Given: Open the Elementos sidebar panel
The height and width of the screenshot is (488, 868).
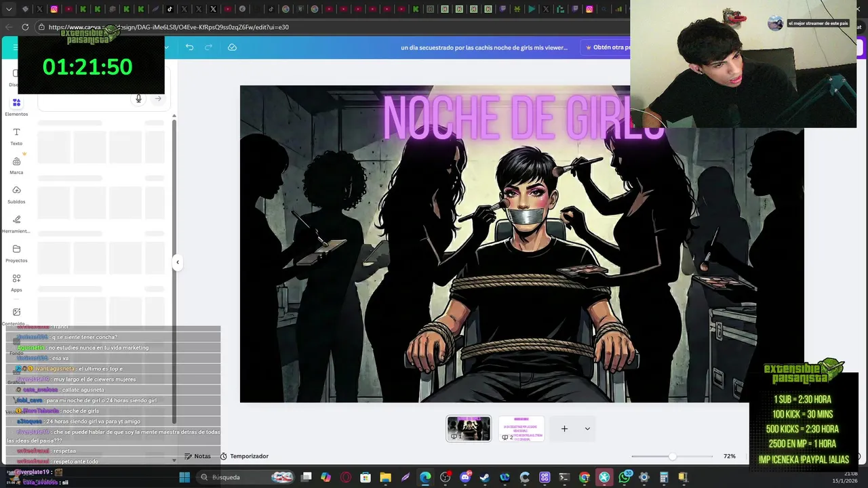Looking at the screenshot, I should 16,106.
